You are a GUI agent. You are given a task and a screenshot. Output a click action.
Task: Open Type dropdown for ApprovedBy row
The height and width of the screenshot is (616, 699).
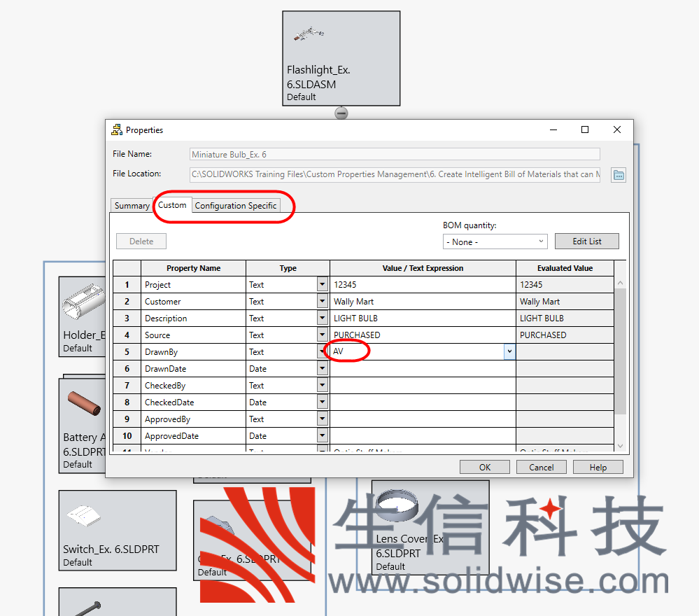pos(323,419)
